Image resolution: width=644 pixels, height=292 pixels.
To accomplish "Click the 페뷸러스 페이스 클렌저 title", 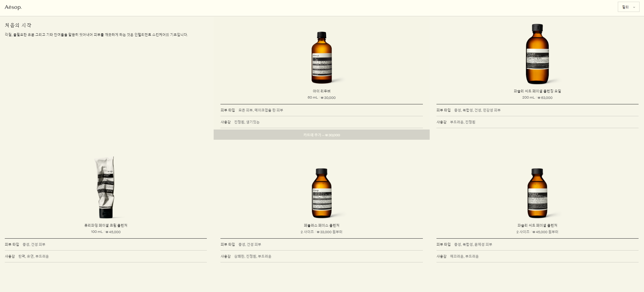I will [321, 225].
